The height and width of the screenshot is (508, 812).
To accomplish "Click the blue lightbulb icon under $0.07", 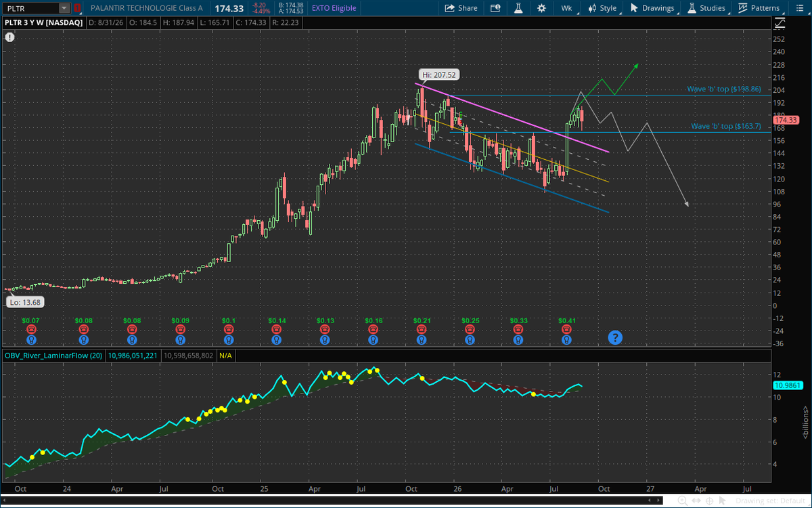I will [x=31, y=339].
